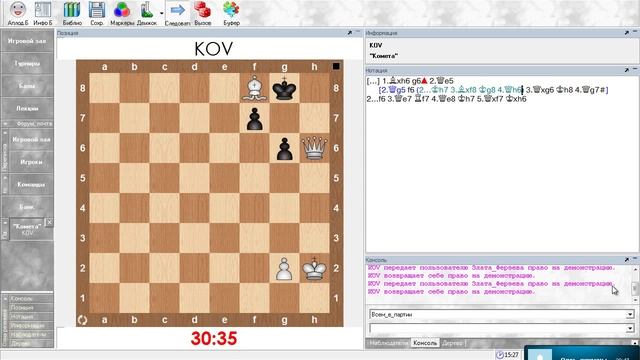640x360 pixels.
Task: Click the console scrollbar down arrow
Action: [635, 300]
